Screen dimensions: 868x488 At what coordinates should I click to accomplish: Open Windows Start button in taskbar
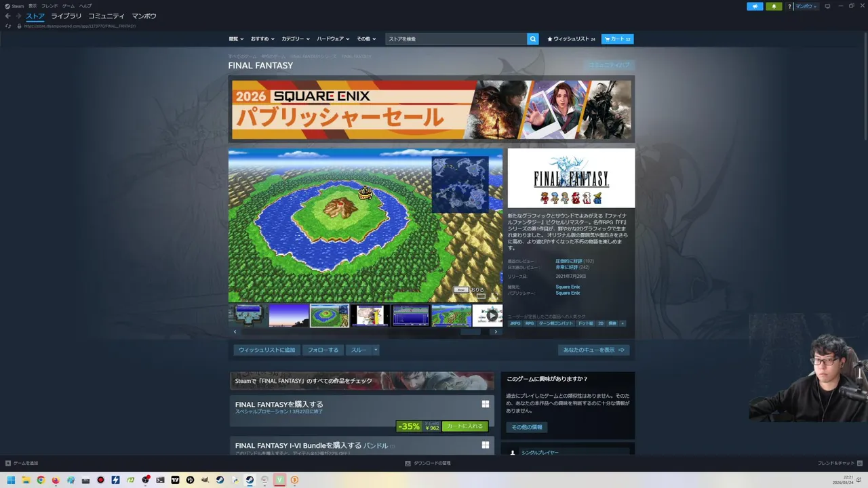(11, 480)
